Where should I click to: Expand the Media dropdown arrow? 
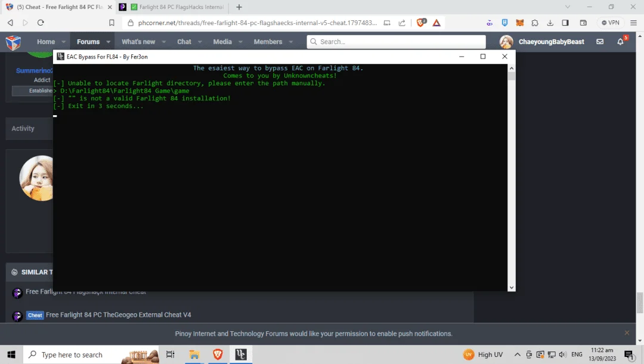240,42
